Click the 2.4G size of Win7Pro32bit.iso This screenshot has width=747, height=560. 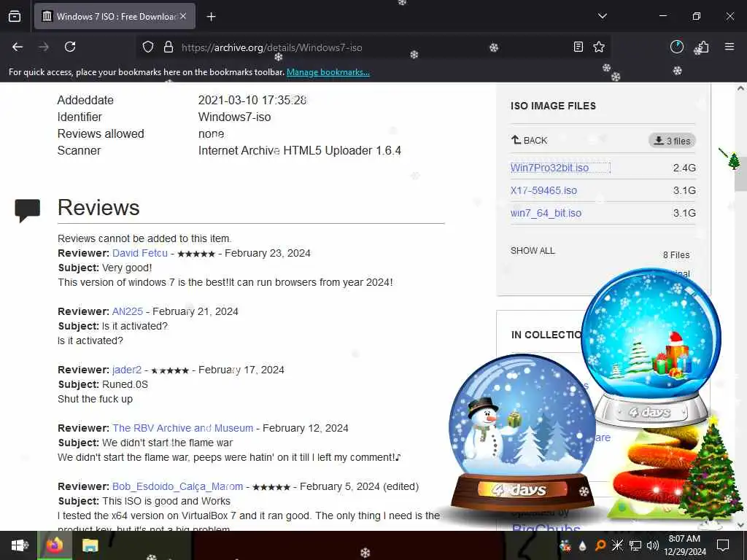tap(684, 168)
